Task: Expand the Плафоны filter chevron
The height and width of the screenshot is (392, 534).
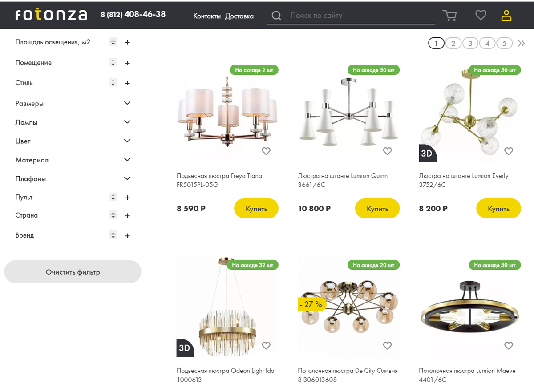Action: coord(127,178)
